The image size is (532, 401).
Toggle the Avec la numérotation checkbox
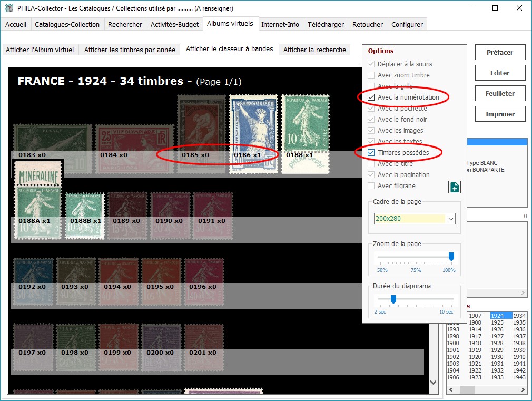click(x=371, y=97)
